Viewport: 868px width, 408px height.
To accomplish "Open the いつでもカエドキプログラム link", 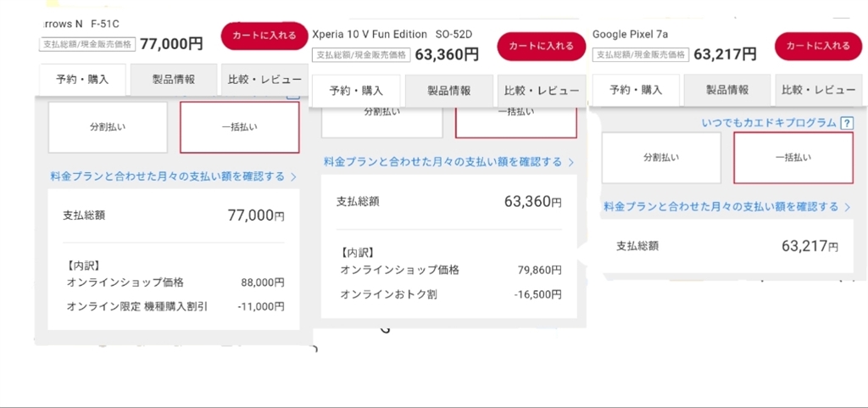I will click(x=769, y=124).
